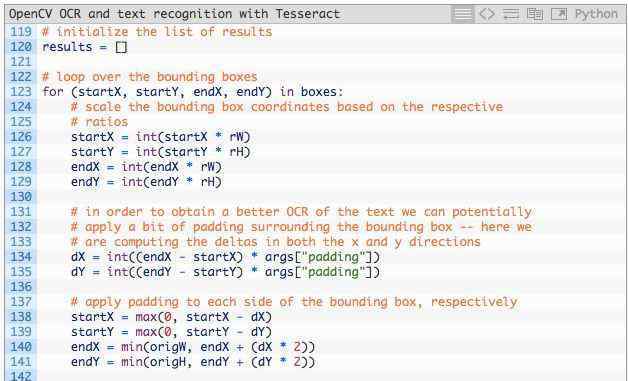This screenshot has height=381, width=628.
Task: Click line number 123 in gutter
Action: (20, 92)
